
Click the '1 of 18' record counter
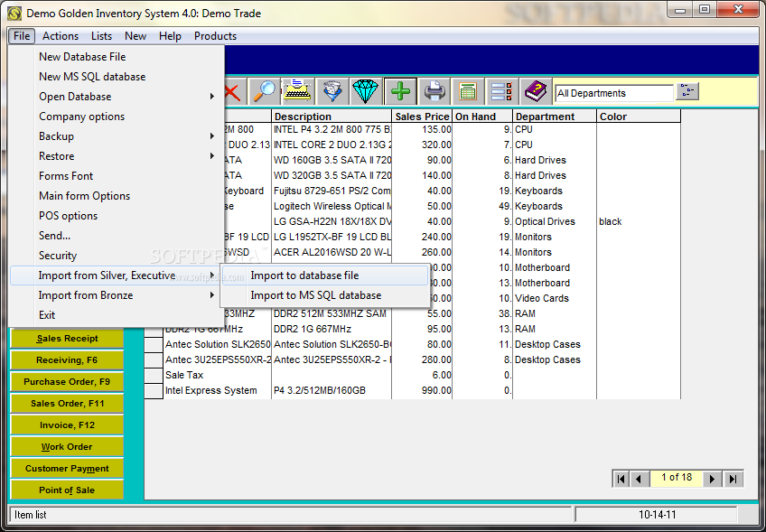pyautogui.click(x=677, y=478)
